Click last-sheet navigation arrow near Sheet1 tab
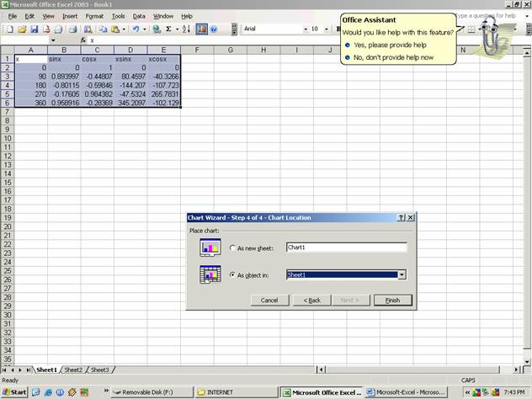The height and width of the screenshot is (399, 532). [x=28, y=370]
